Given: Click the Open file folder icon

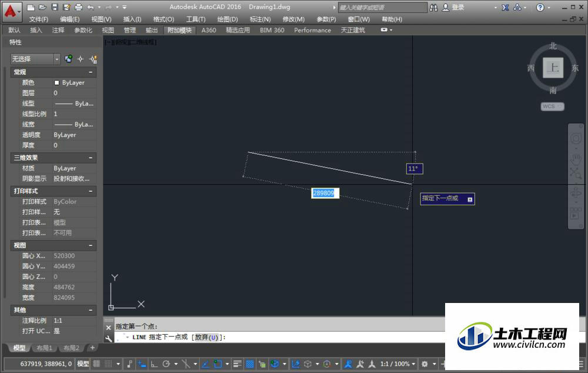Looking at the screenshot, I should 42,7.
